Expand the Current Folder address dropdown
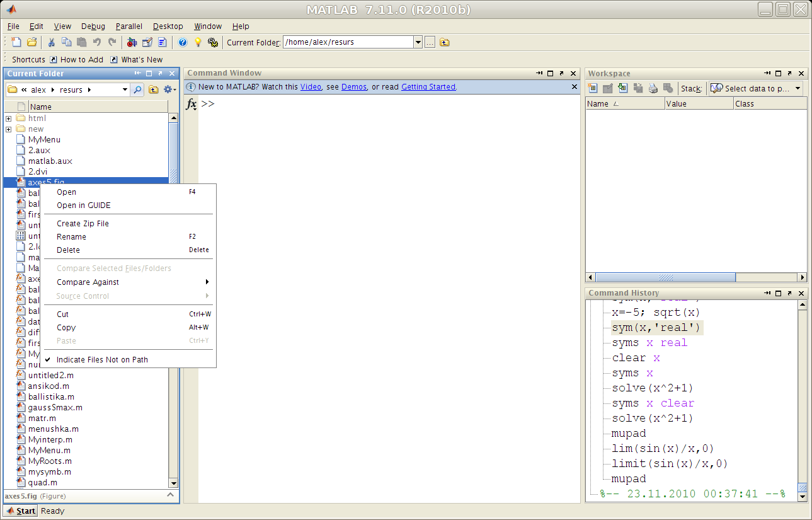 [x=418, y=42]
